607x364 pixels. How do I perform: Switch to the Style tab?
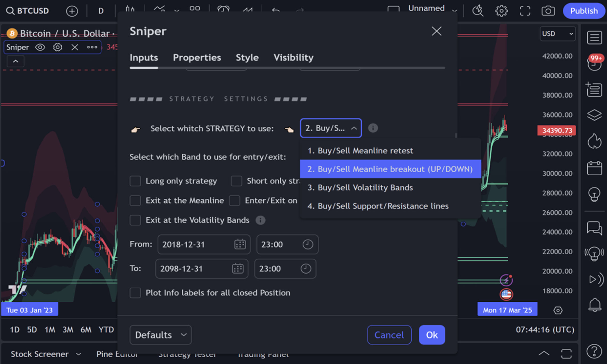coord(247,58)
